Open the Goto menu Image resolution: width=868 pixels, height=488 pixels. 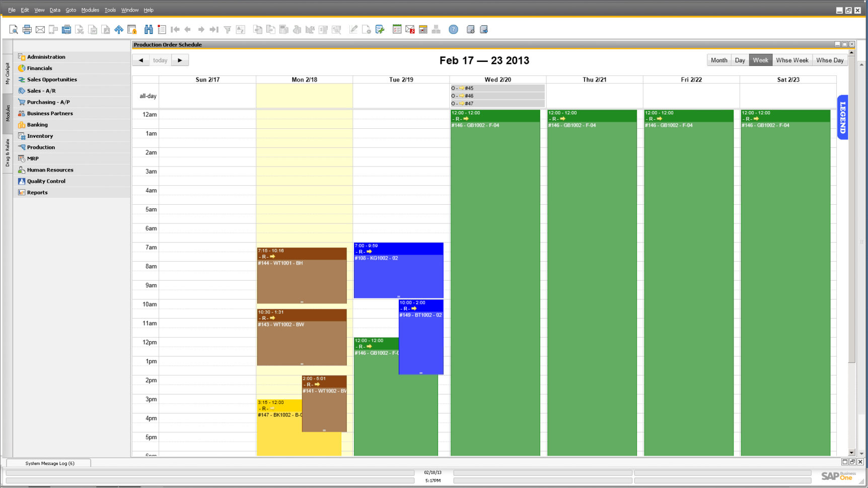pos(70,10)
